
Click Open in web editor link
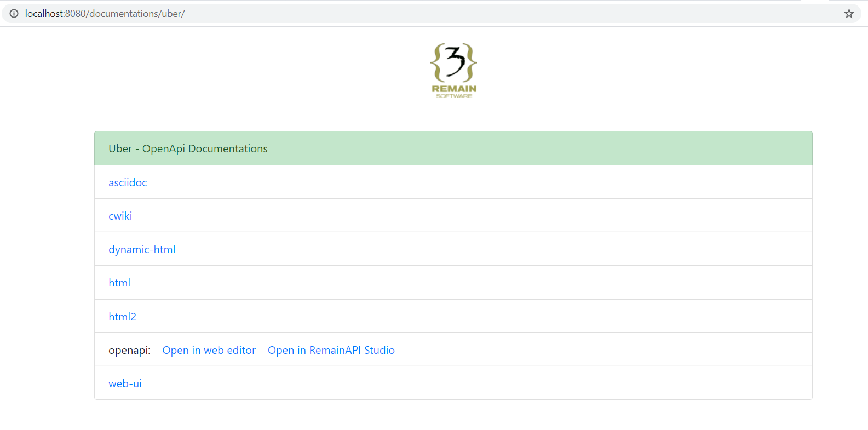[x=209, y=350]
